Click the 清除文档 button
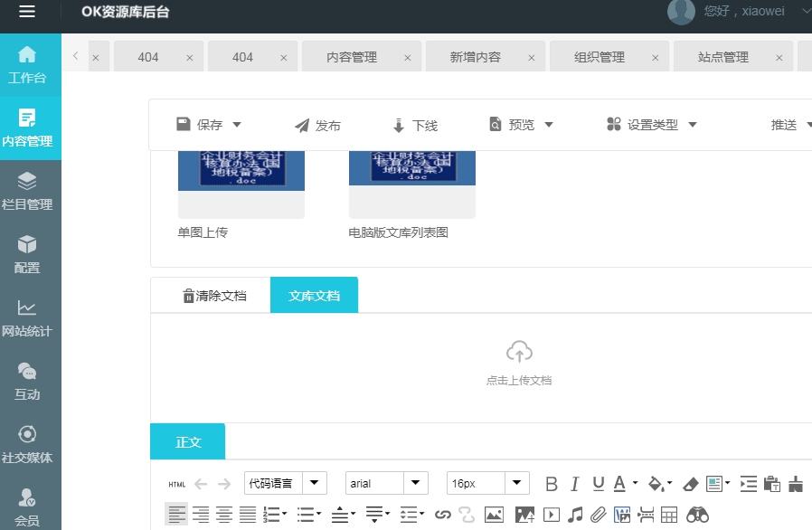The width and height of the screenshot is (812, 530). (x=214, y=296)
